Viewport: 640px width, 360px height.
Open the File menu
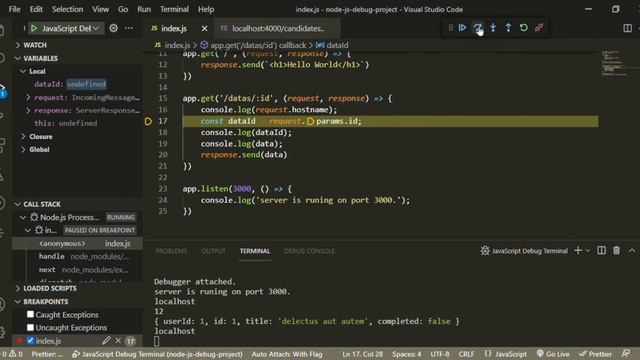(x=14, y=9)
